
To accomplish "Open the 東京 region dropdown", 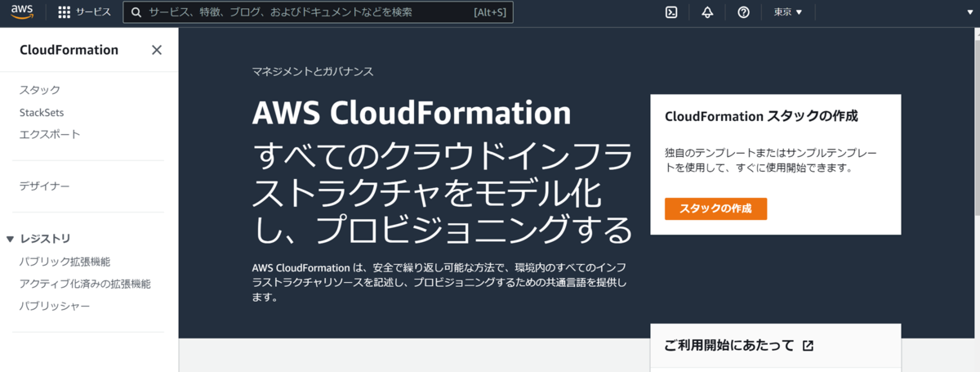I will [788, 12].
